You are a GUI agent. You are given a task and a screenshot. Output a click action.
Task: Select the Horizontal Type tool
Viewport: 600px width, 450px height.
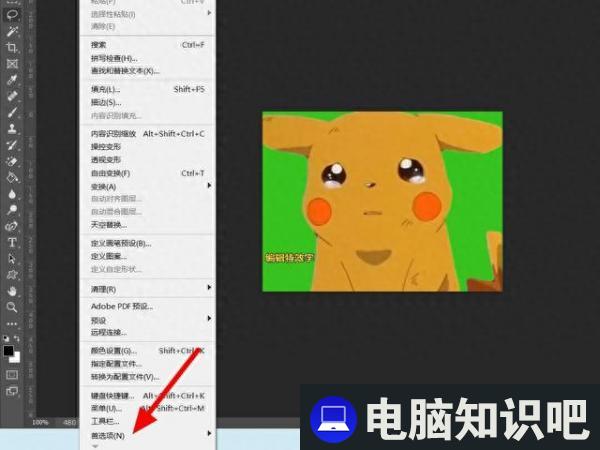click(12, 242)
